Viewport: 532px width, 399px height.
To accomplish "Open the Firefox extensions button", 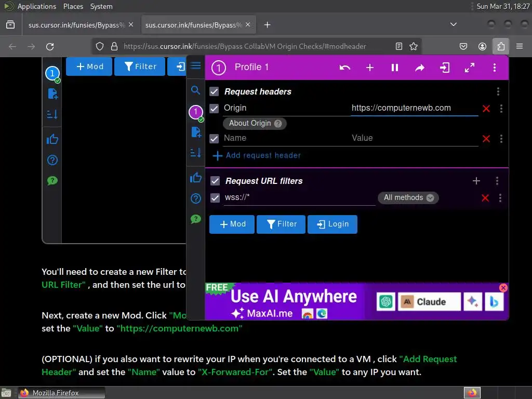I will (x=501, y=46).
